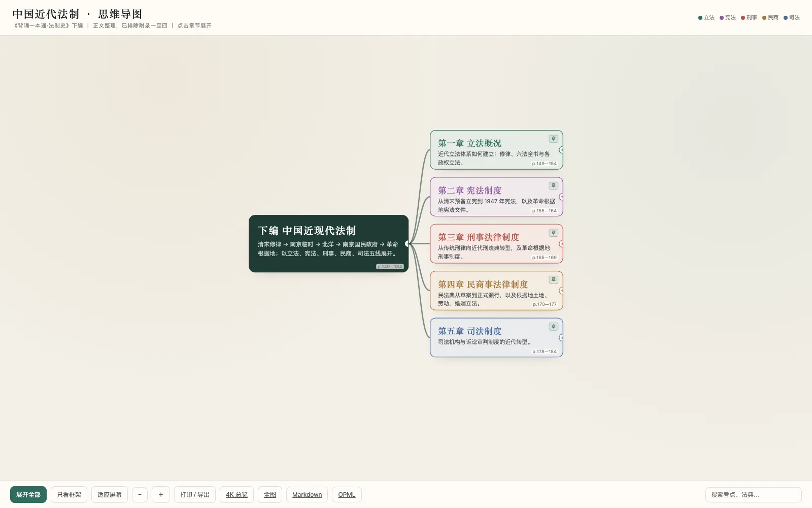Zoom in with the plus button

point(161,494)
